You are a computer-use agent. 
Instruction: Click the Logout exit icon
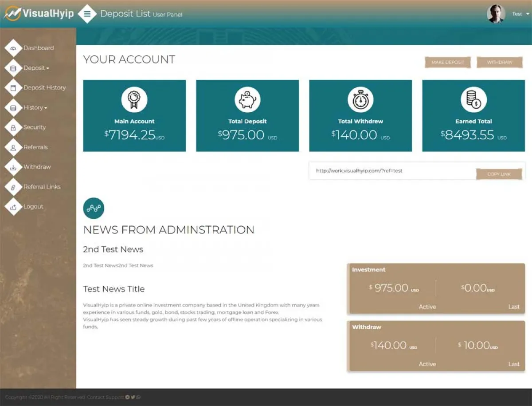coord(13,207)
